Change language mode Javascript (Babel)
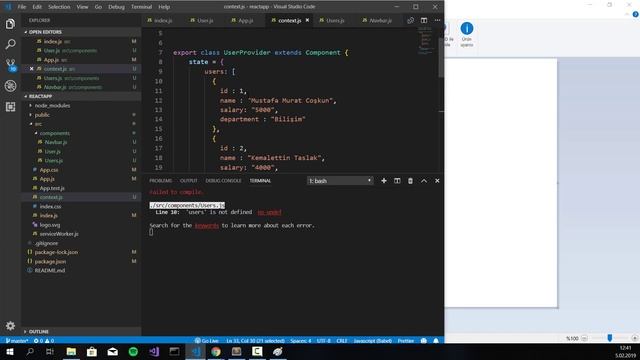Screen dimensions: 640x360 click(373, 340)
